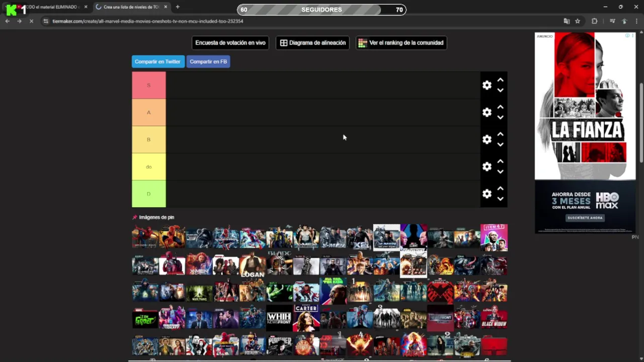Image resolution: width=644 pixels, height=362 pixels.
Task: Click the browser forward arrow
Action: pos(19,21)
